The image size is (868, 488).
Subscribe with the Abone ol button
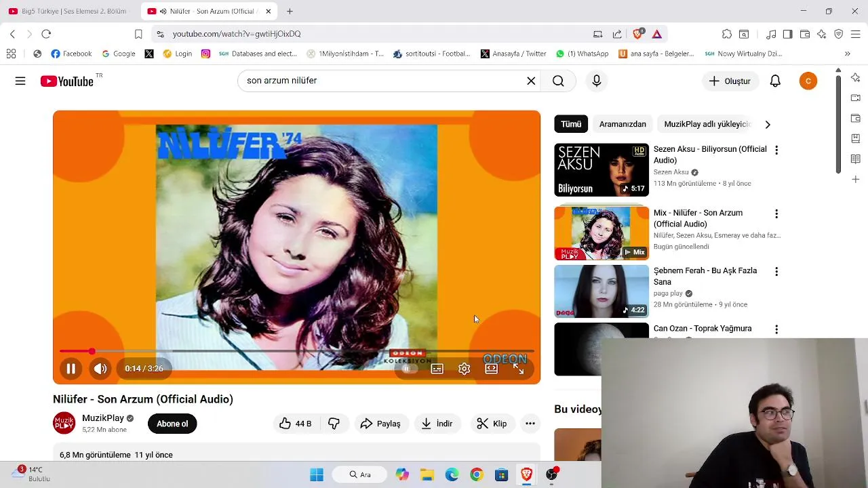(x=172, y=424)
